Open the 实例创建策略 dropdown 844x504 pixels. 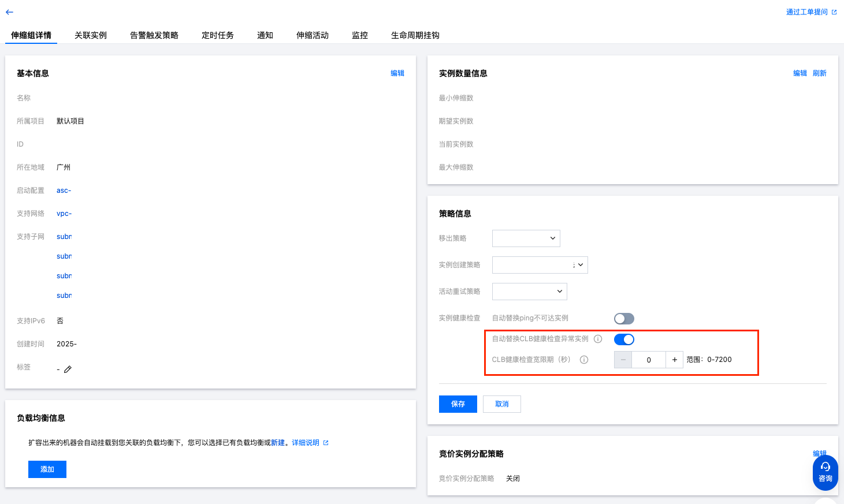click(540, 265)
